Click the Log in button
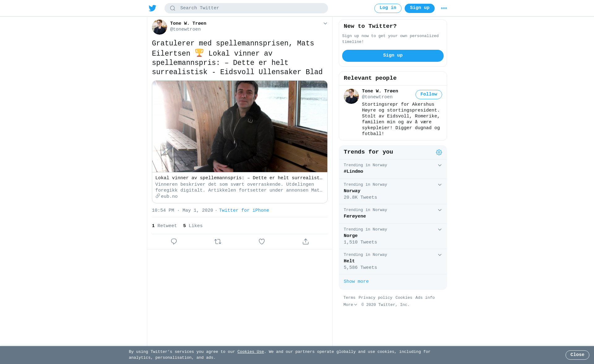The width and height of the screenshot is (594, 364). pyautogui.click(x=388, y=8)
